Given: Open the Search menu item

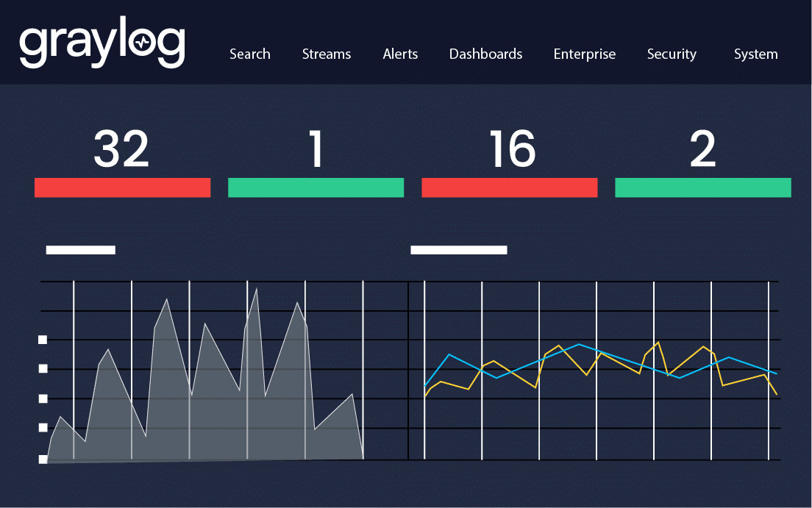Looking at the screenshot, I should [x=249, y=54].
